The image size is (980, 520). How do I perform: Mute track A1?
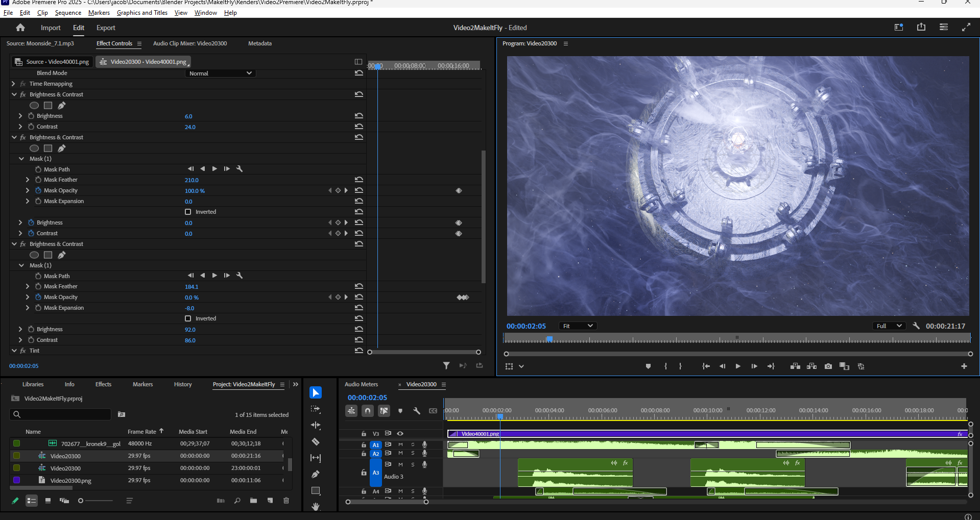400,444
